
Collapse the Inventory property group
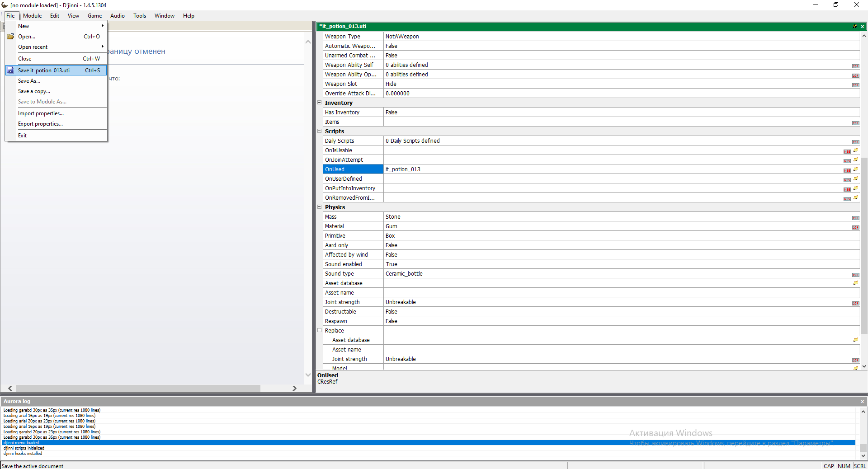(x=319, y=103)
